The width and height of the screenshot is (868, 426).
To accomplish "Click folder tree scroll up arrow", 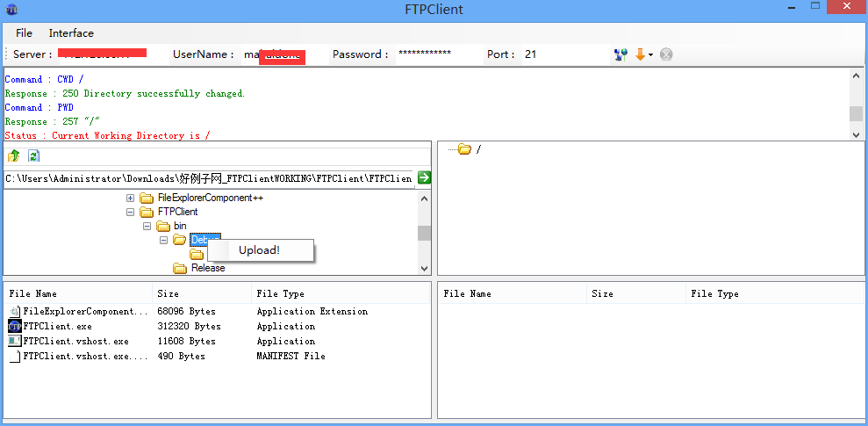I will (x=424, y=199).
